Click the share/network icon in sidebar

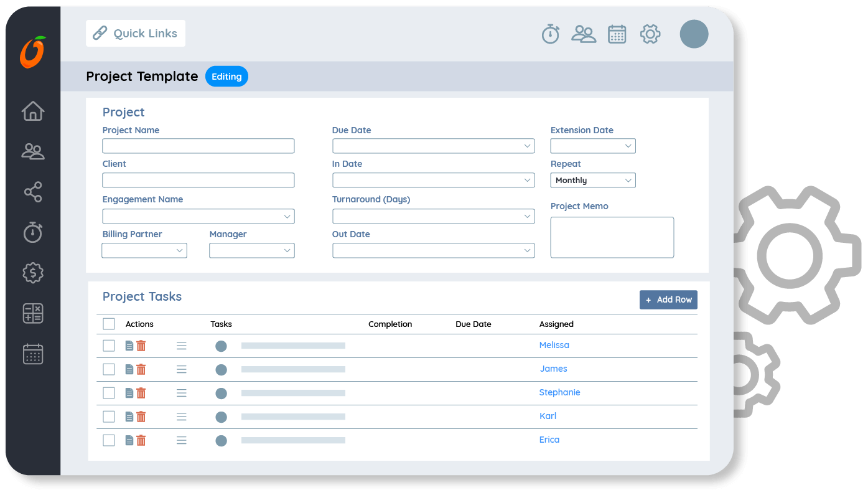33,192
